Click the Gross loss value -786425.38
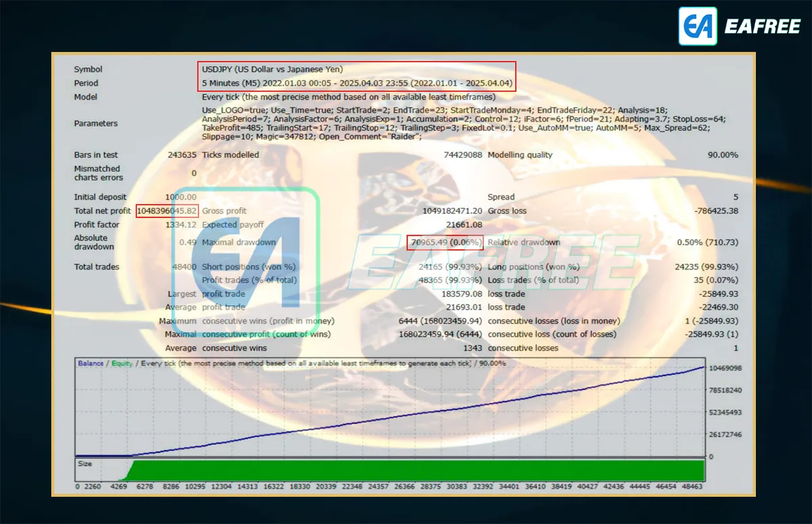 click(x=716, y=211)
